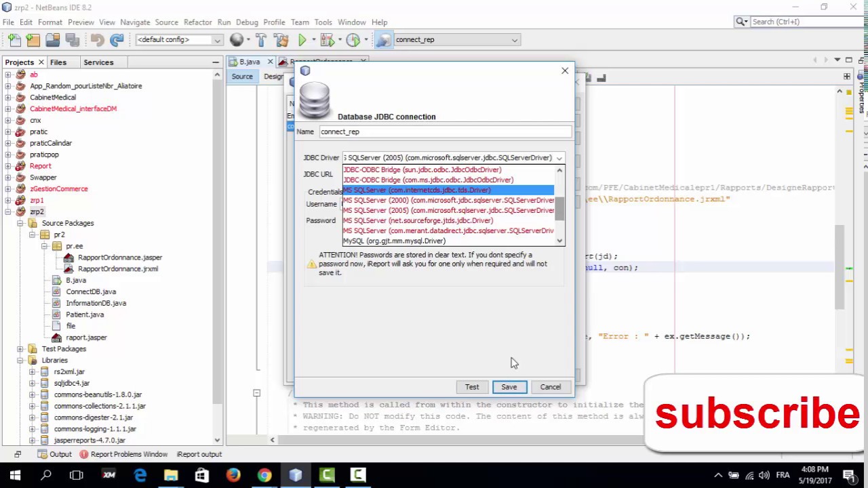Click the Profile Project clock icon
The width and height of the screenshot is (868, 488).
[353, 40]
